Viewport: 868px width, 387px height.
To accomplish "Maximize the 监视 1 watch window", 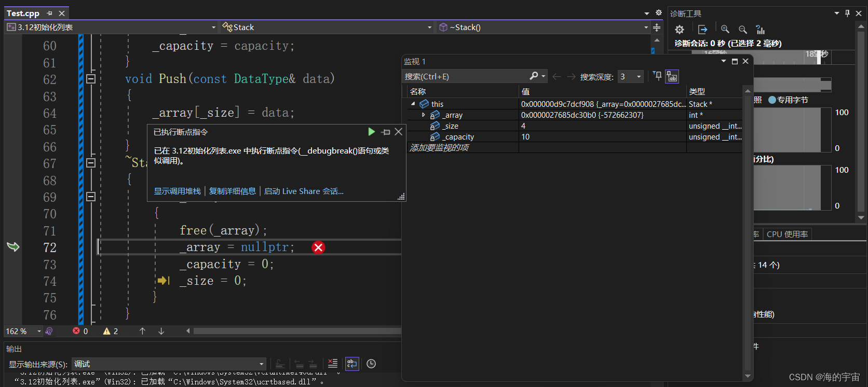I will (735, 61).
